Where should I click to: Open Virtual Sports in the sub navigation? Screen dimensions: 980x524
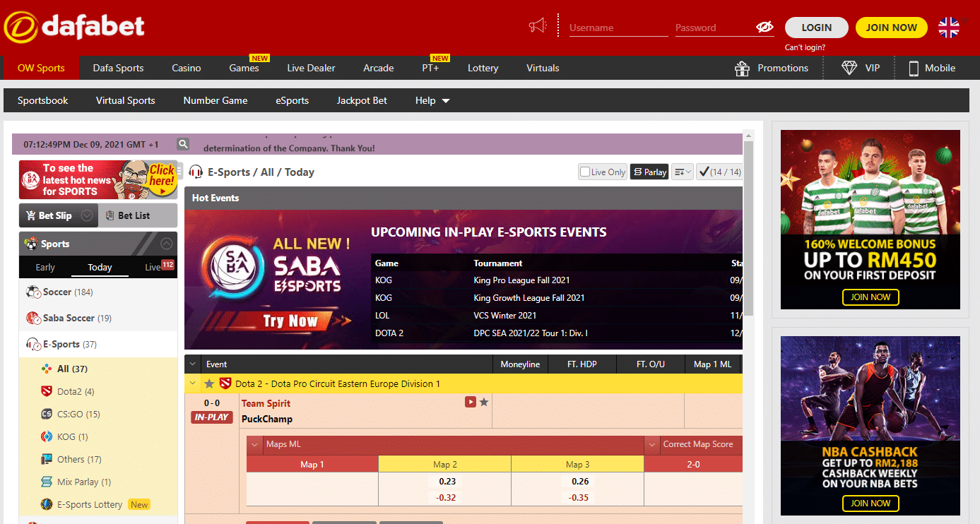[x=125, y=100]
